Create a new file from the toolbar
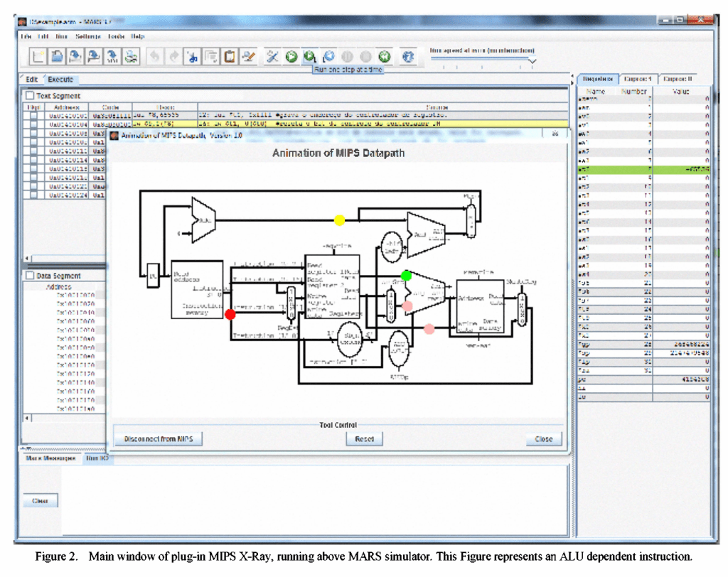728x577 pixels. 38,57
